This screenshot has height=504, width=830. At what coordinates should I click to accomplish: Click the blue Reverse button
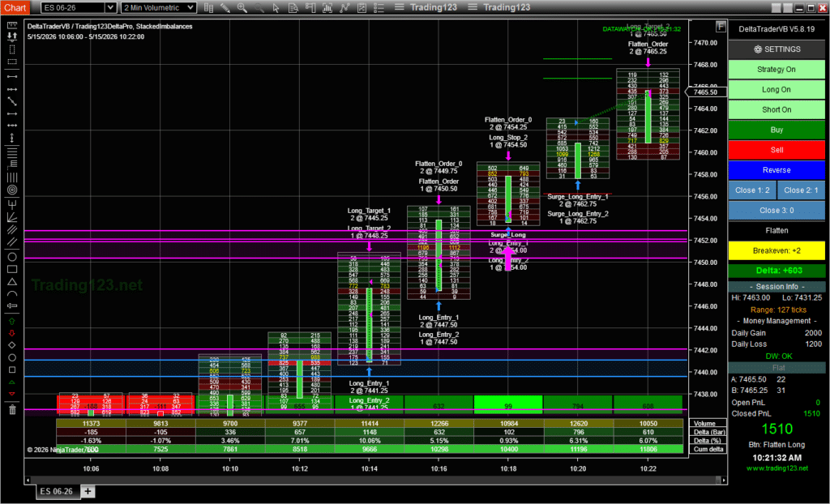click(x=777, y=170)
